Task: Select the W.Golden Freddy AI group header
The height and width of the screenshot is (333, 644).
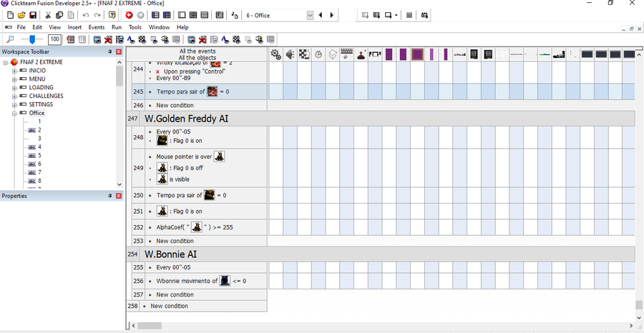Action: 387,119
